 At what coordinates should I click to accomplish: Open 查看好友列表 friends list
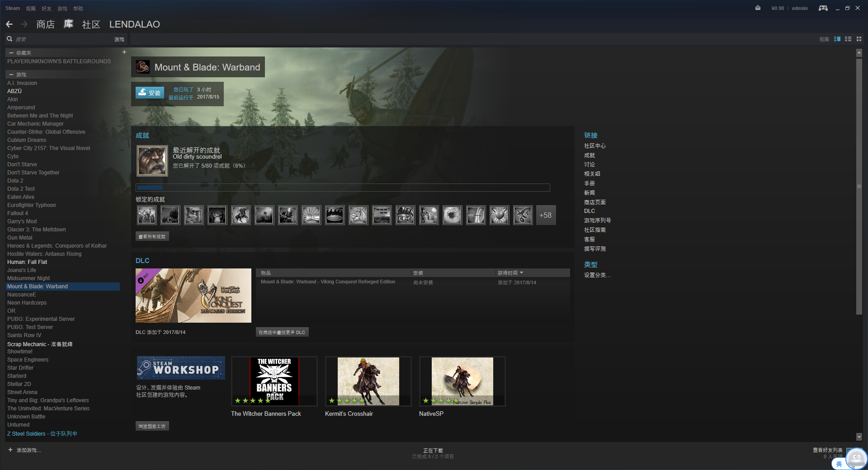tap(827, 450)
